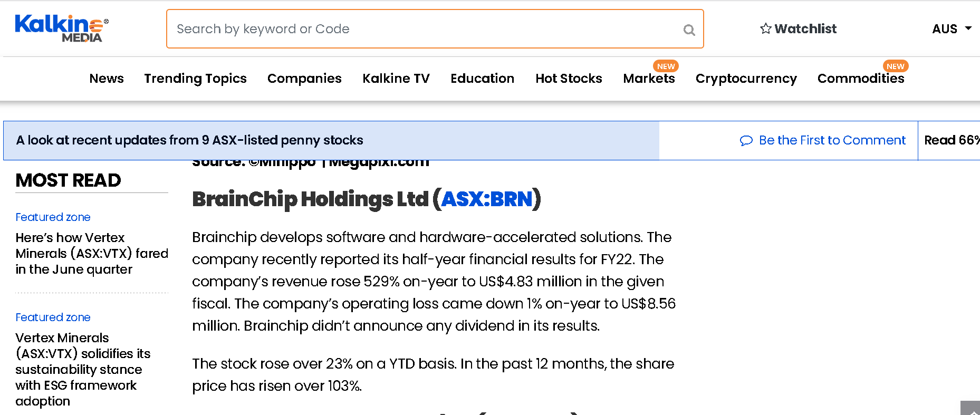Viewport: 980px width, 415px height.
Task: Open the Trending Topics menu
Action: point(196,79)
